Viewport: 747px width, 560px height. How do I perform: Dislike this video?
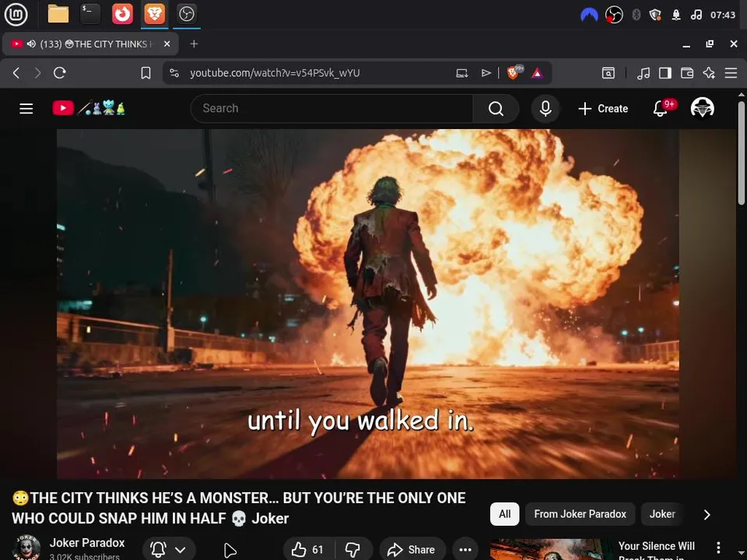[x=353, y=550]
